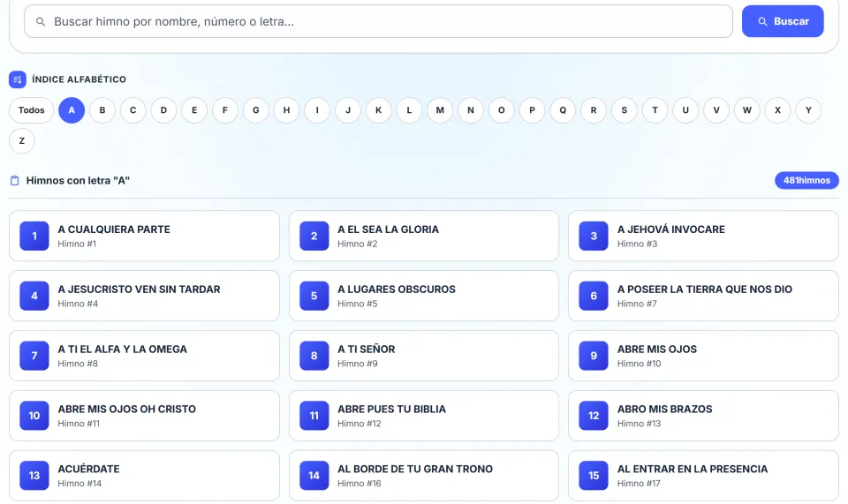Image resolution: width=848 pixels, height=504 pixels.
Task: Filter hymns by letter H
Action: tap(286, 110)
